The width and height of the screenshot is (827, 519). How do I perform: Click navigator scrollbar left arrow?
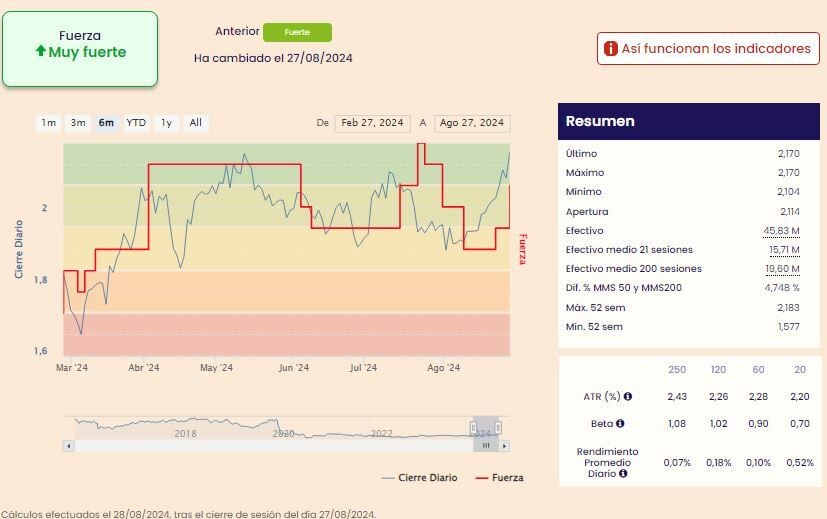click(69, 446)
